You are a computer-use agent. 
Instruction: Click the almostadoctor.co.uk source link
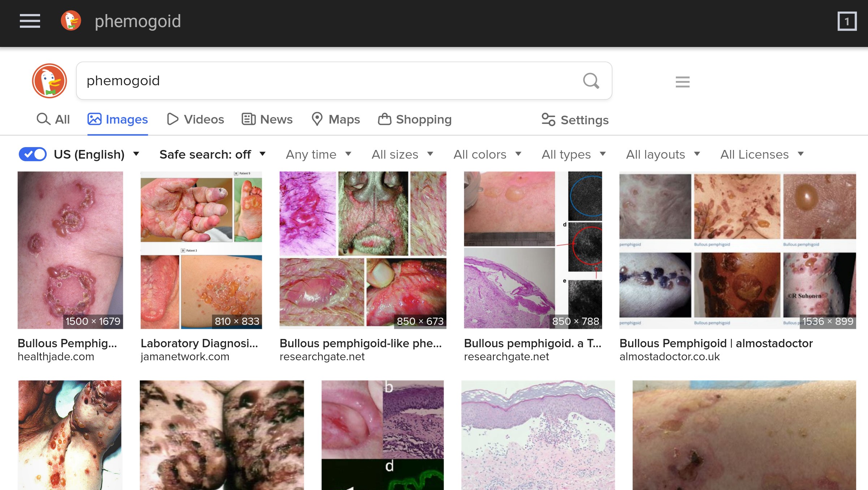[670, 357]
